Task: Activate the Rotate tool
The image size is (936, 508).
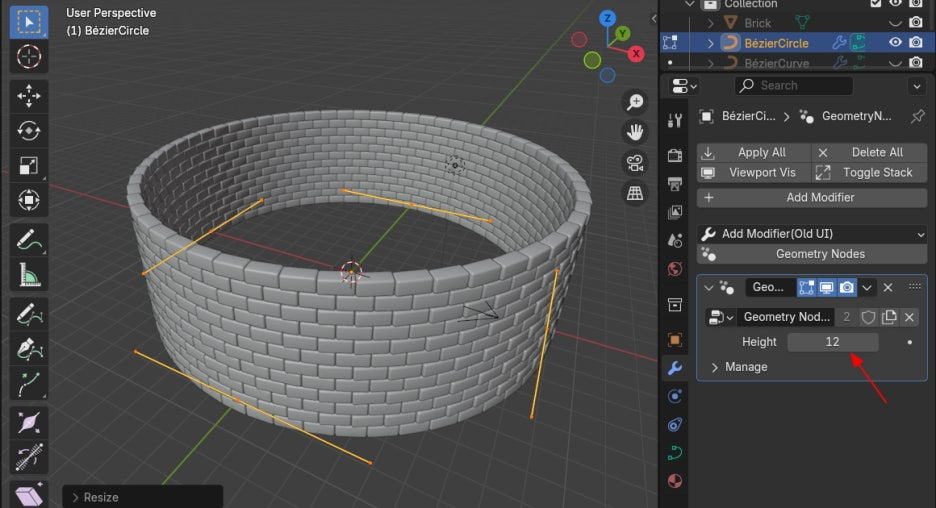Action: point(29,131)
